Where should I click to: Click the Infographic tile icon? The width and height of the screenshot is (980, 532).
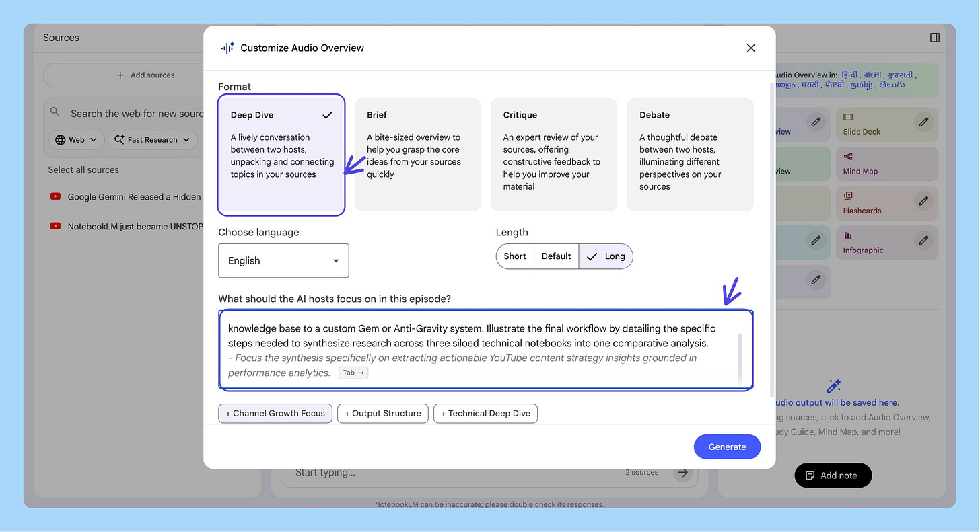pos(848,235)
